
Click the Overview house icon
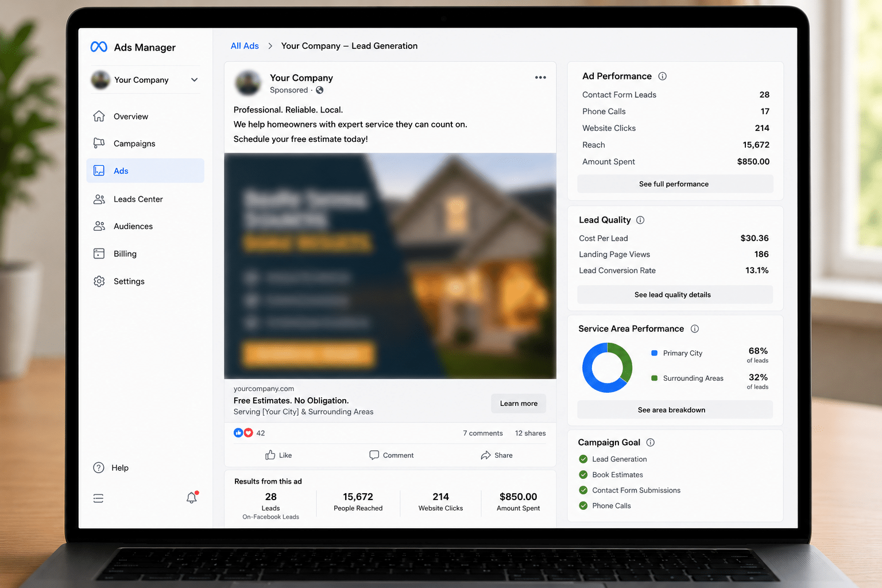point(99,116)
